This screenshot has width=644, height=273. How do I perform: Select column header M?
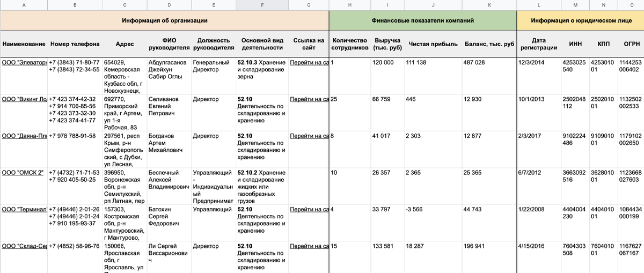pos(576,4)
